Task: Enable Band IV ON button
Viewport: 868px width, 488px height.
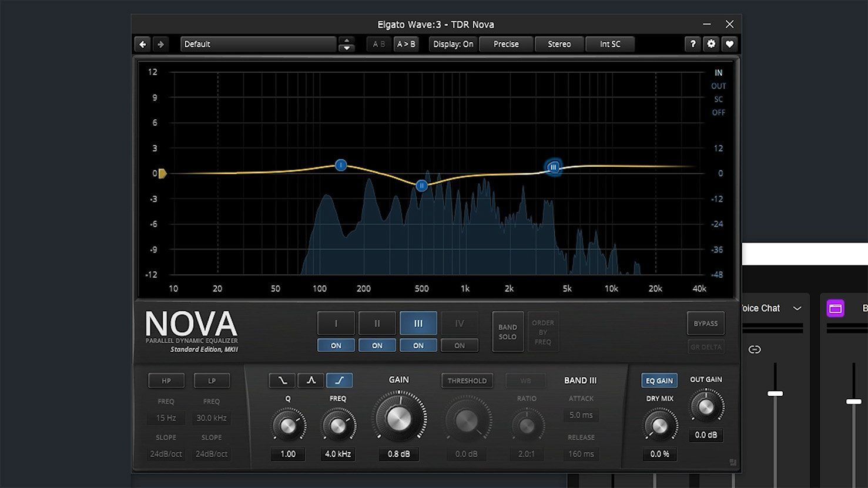Action: pos(460,346)
